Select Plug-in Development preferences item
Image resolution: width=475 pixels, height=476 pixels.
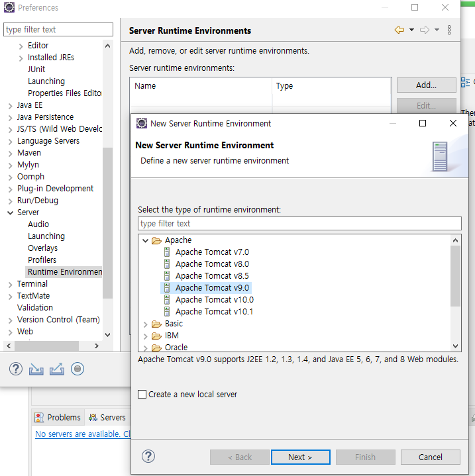pos(55,188)
